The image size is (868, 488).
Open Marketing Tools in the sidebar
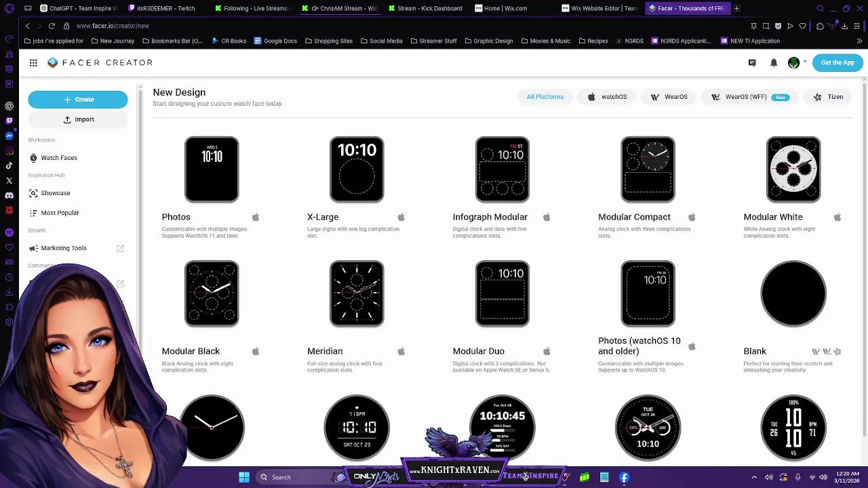(x=64, y=248)
